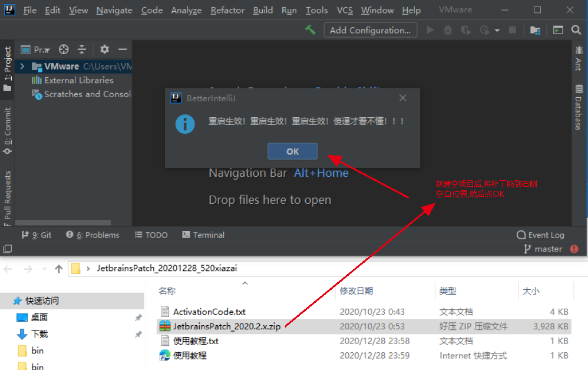Screen dimensions: 588x370
Task: Click the green hammer Build Project icon
Action: pos(310,30)
